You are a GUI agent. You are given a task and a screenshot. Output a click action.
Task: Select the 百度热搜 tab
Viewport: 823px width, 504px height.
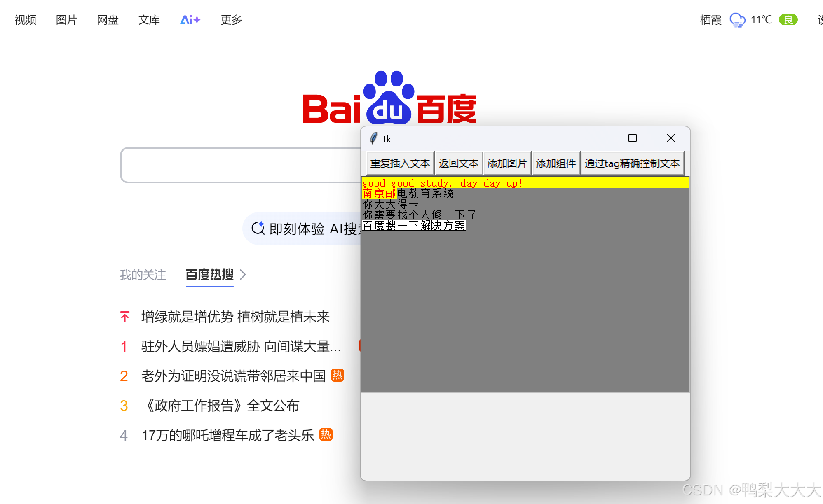pyautogui.click(x=209, y=275)
